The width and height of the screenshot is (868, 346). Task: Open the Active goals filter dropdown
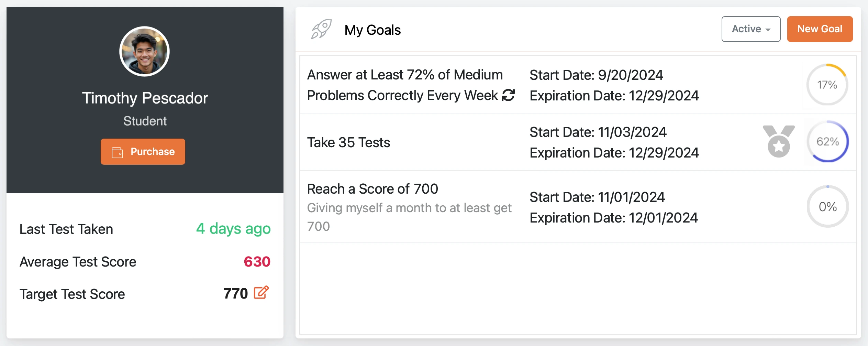coord(751,29)
